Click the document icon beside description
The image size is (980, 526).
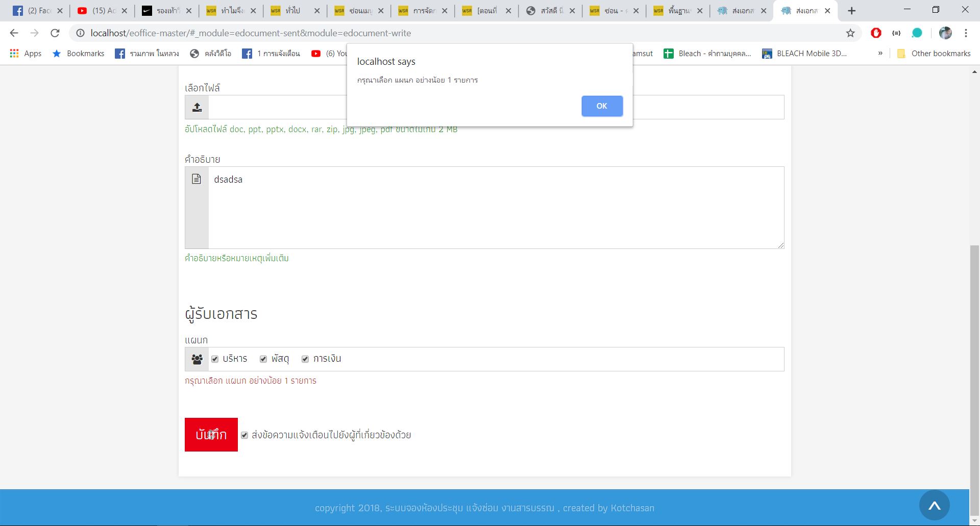(x=197, y=179)
